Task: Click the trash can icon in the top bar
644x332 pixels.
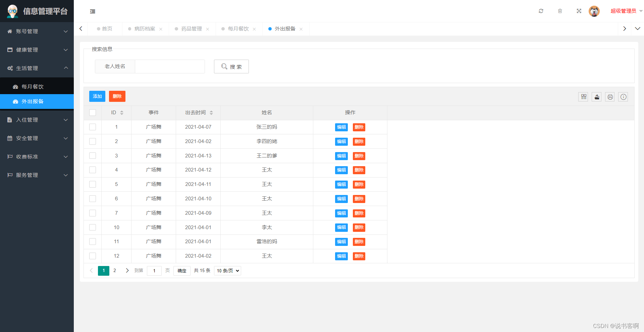Action: 560,11
